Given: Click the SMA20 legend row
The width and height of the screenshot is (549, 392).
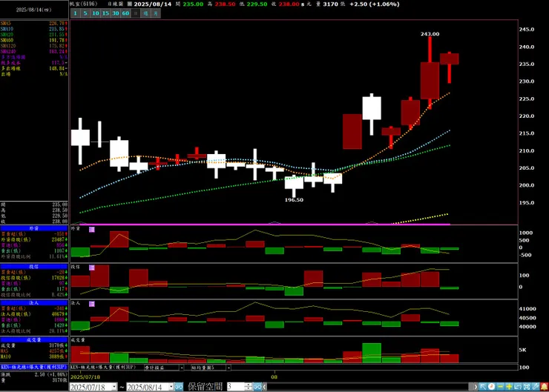Looking at the screenshot, I should (x=34, y=35).
